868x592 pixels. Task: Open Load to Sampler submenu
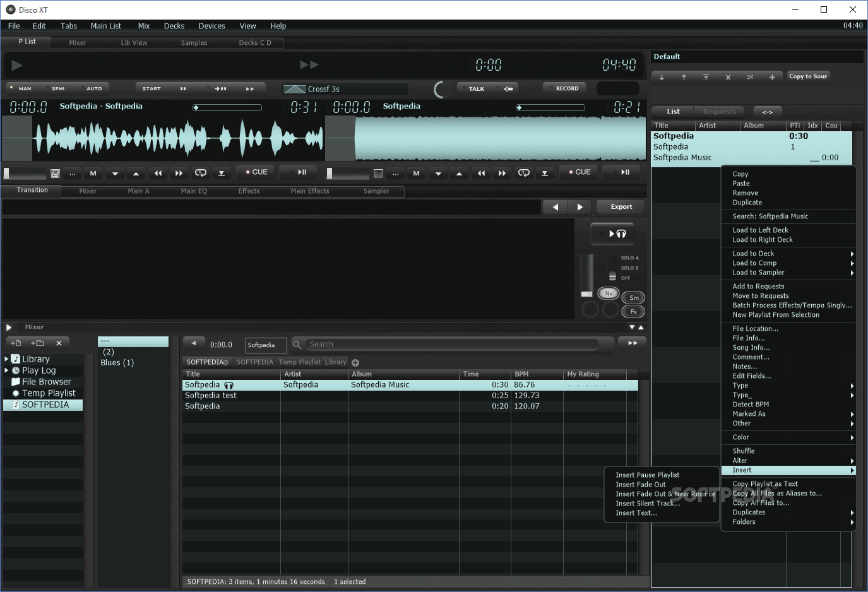788,273
